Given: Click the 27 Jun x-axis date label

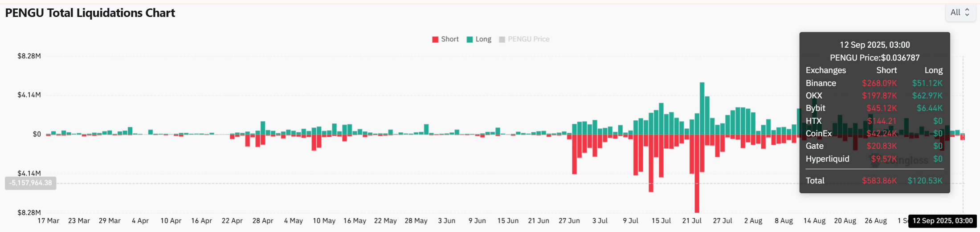Looking at the screenshot, I should (x=569, y=221).
